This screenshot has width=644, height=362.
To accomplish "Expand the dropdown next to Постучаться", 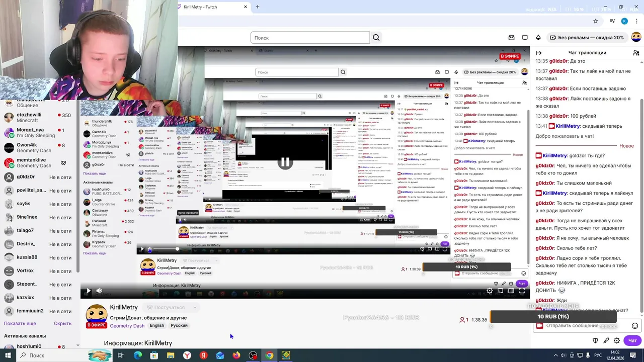I will coord(195,307).
